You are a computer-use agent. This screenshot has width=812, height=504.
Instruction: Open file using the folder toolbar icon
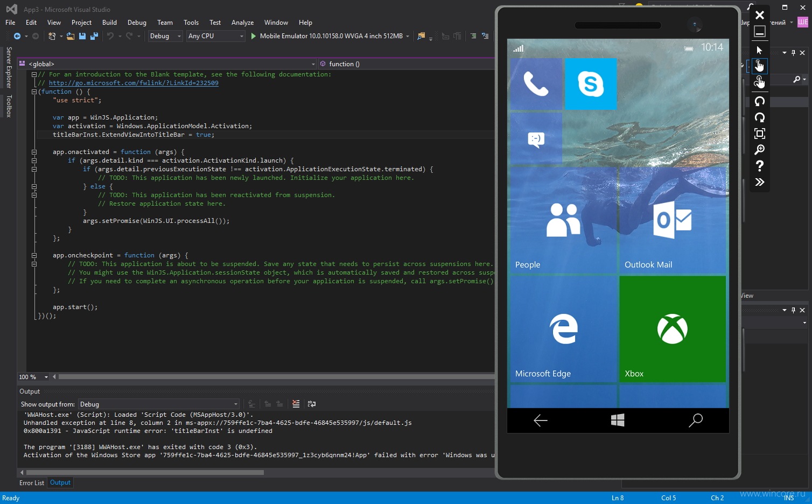pos(71,36)
